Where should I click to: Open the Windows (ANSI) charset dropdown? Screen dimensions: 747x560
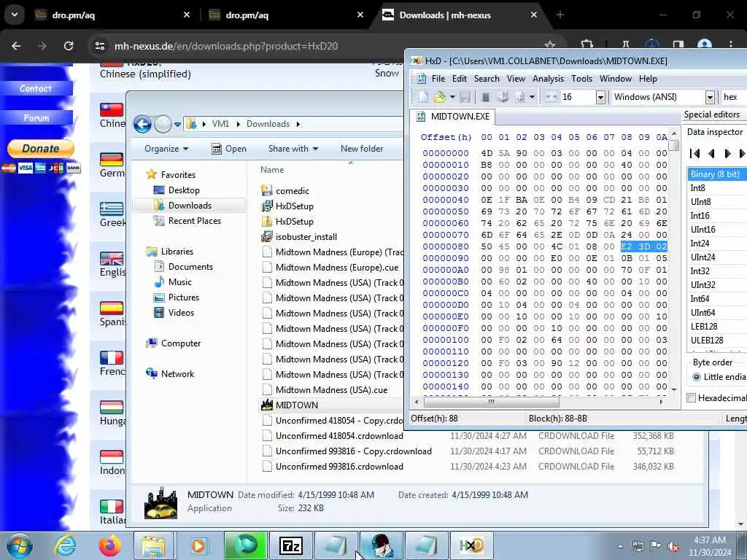(x=710, y=97)
